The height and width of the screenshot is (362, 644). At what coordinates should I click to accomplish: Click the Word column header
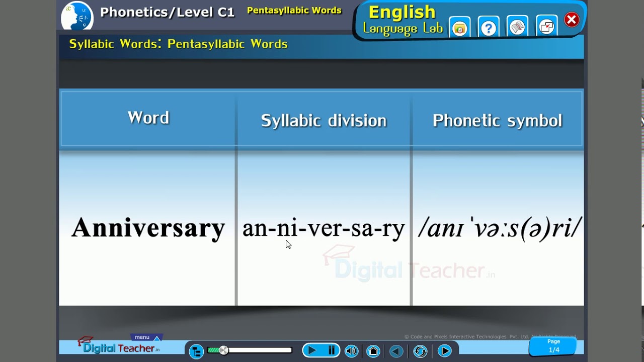(x=148, y=118)
